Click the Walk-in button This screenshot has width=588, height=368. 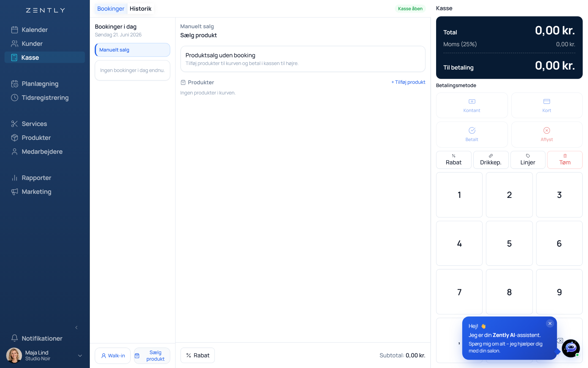113,356
